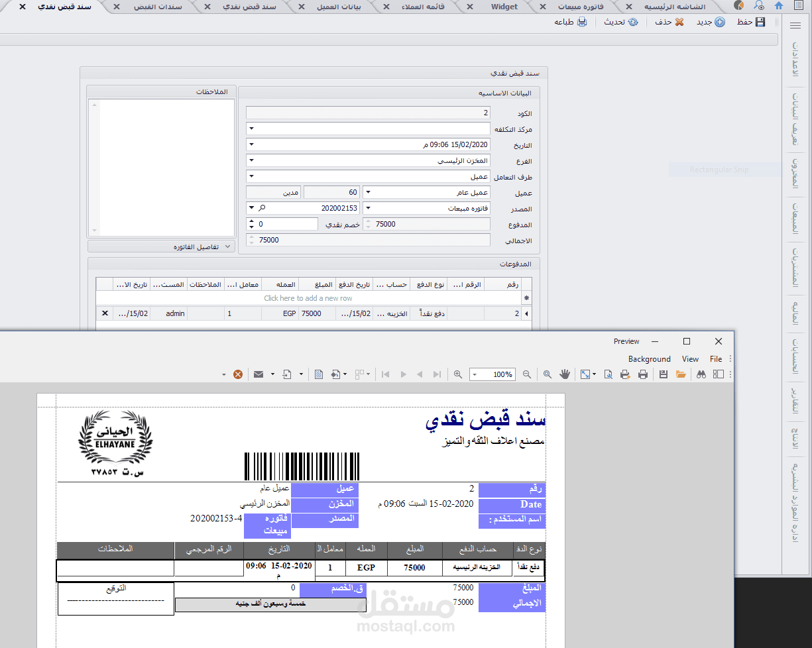812x648 pixels.
Task: Switch to the Widget tab
Action: click(x=504, y=7)
